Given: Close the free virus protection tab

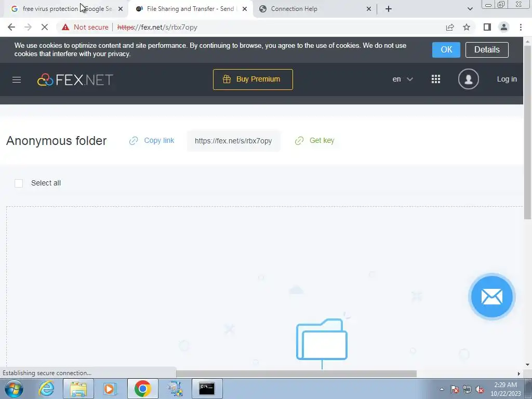Looking at the screenshot, I should pyautogui.click(x=121, y=9).
